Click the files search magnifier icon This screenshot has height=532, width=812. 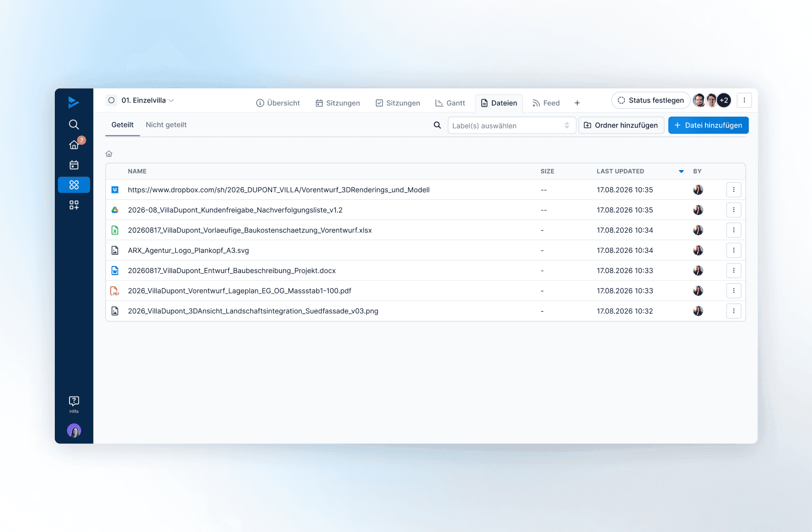click(x=437, y=125)
